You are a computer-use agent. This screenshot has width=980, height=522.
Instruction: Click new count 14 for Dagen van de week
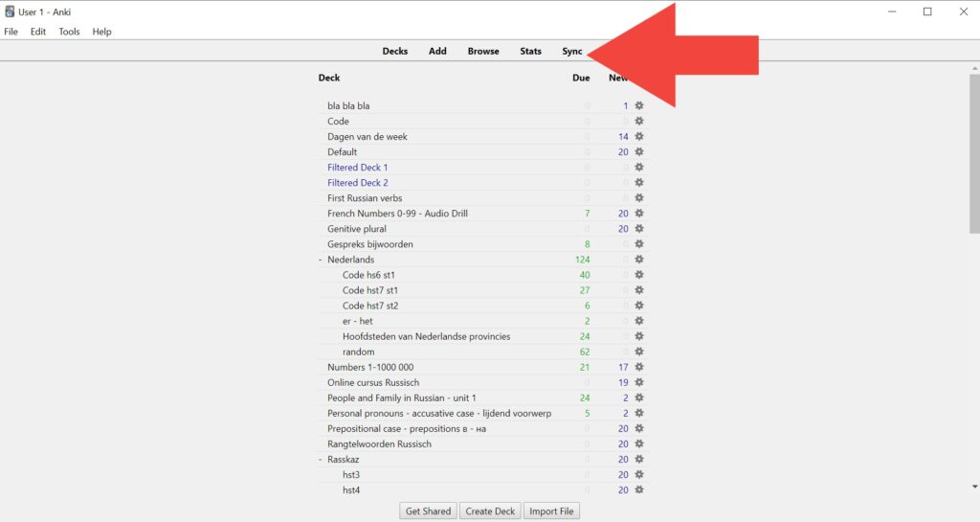(x=623, y=136)
